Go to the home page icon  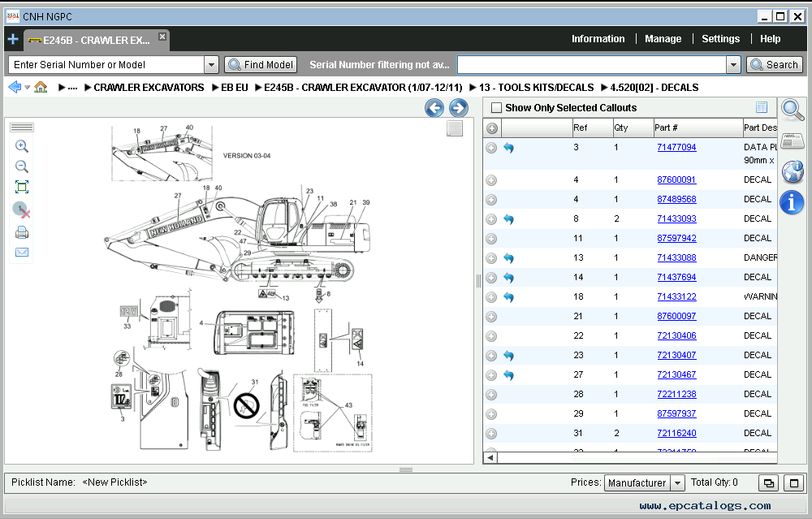point(41,87)
